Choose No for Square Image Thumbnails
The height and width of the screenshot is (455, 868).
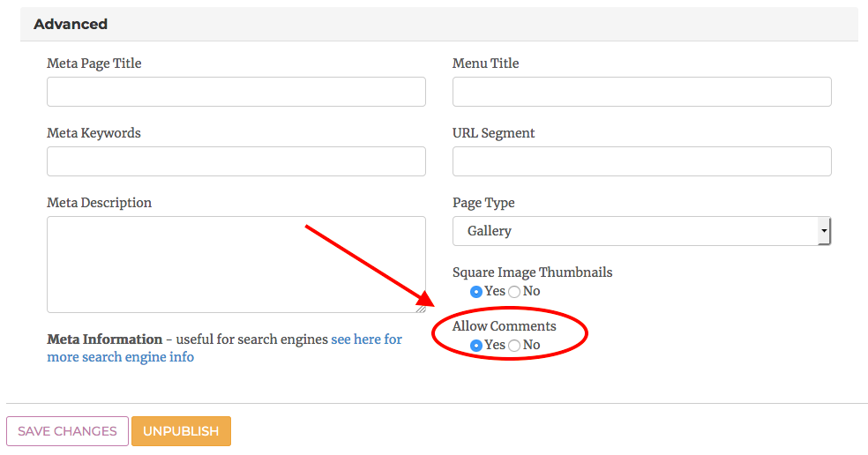(x=514, y=292)
